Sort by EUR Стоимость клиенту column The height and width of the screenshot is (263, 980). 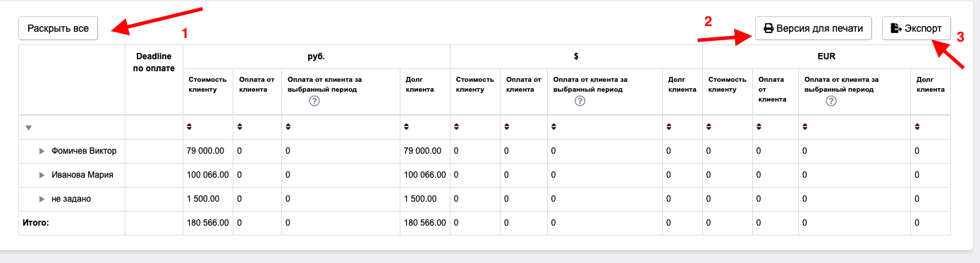tap(710, 127)
